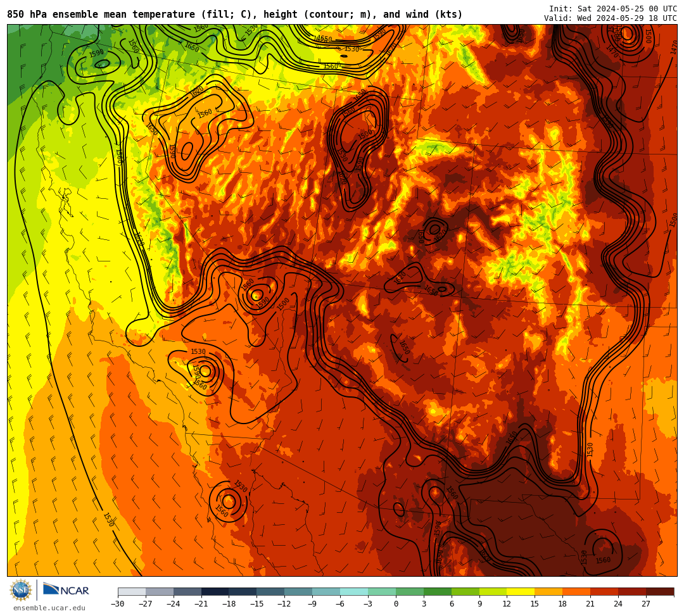684x616 pixels.
Task: Click the NCAR logo
Action: click(x=66, y=590)
